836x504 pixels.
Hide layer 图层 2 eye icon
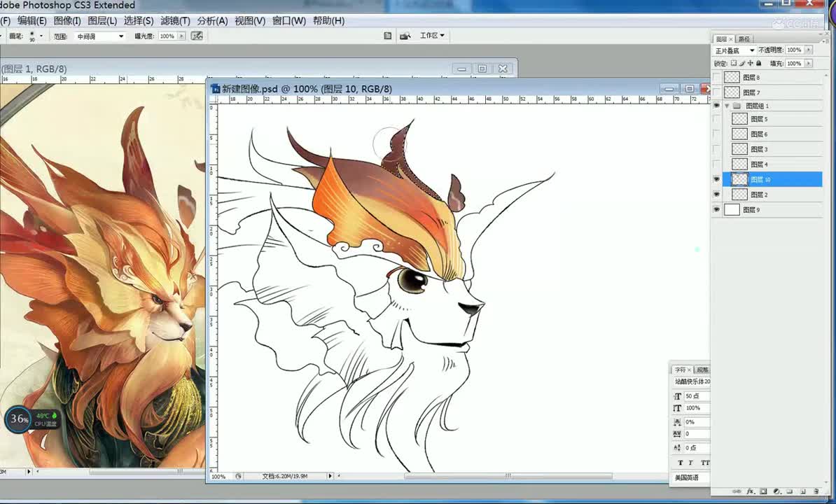click(716, 195)
